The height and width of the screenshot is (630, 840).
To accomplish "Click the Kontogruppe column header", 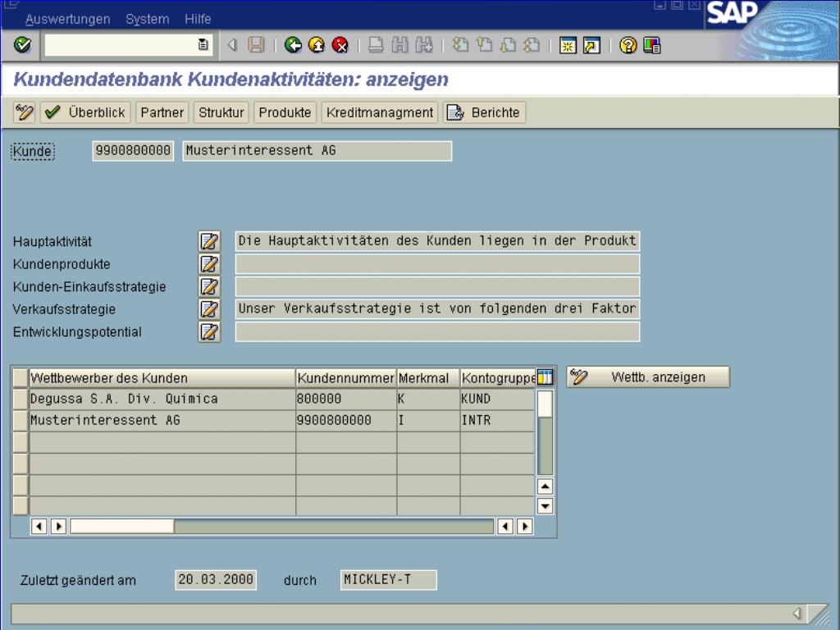I will tap(498, 377).
